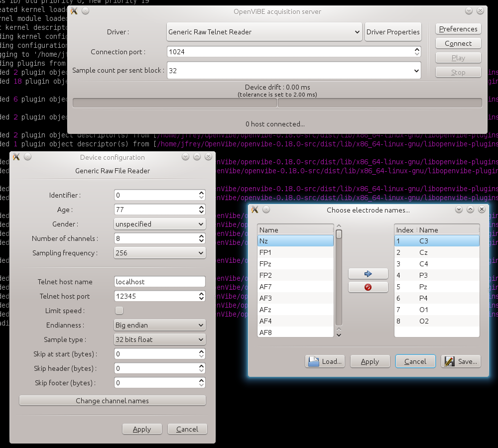Click Load... in electrode names dialog
This screenshot has width=498, height=448.
(x=325, y=361)
